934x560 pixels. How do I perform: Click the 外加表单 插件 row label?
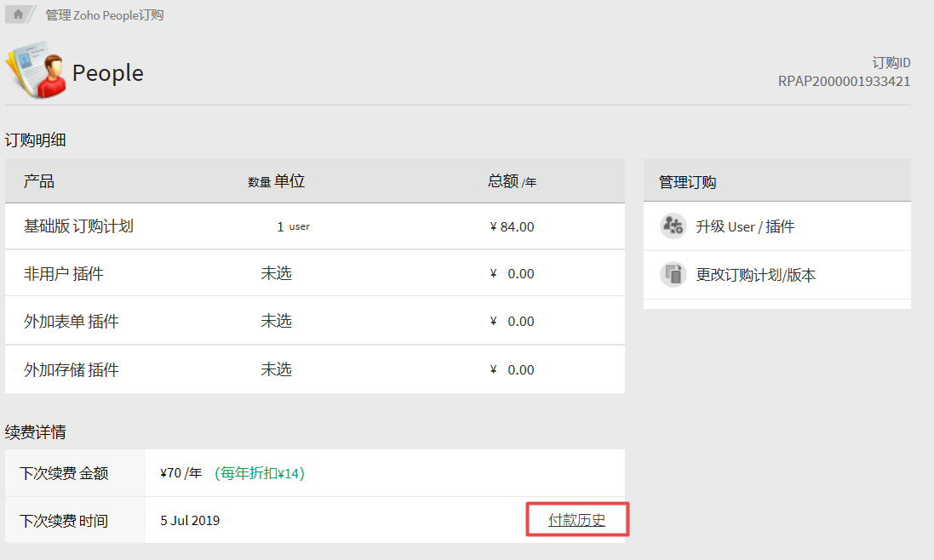click(71, 322)
